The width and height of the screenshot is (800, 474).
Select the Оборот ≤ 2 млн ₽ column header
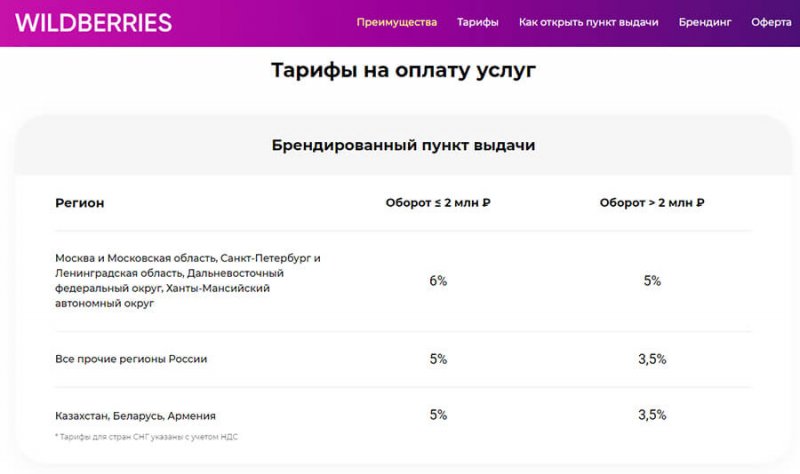(x=438, y=203)
